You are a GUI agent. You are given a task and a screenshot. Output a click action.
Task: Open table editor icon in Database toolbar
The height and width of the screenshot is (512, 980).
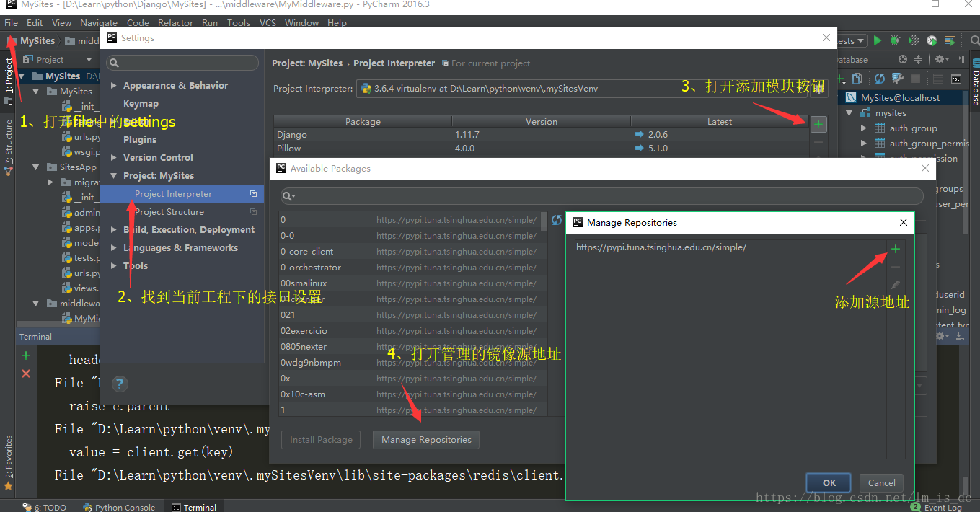point(937,79)
